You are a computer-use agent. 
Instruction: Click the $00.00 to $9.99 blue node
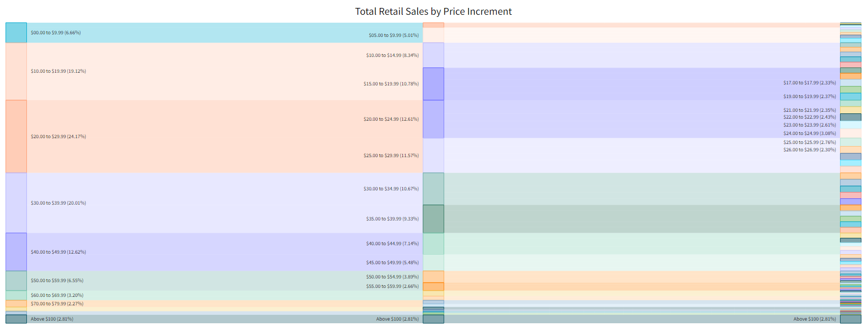pyautogui.click(x=16, y=33)
